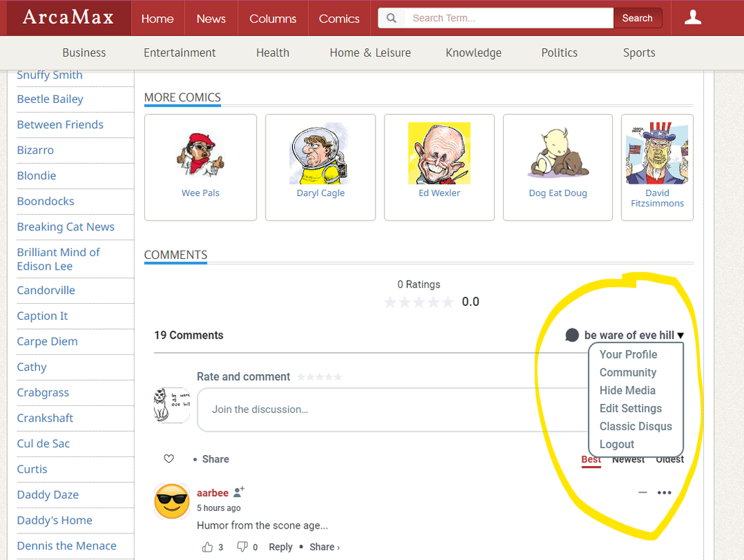Open the Comics nav tab

[339, 18]
